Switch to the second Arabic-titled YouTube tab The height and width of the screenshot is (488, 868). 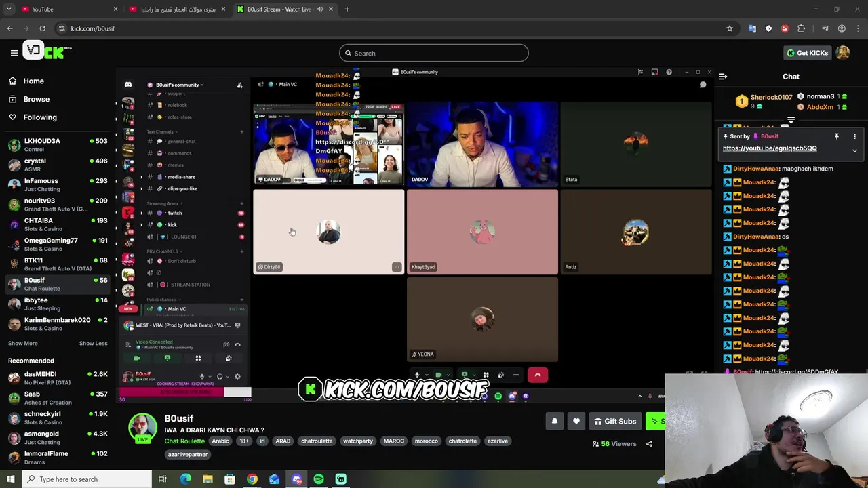click(178, 9)
